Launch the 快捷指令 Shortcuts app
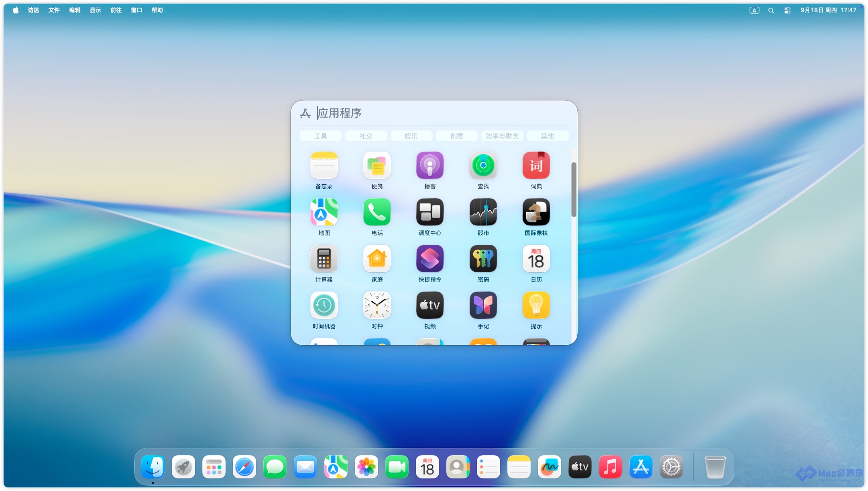868x491 pixels. coord(430,259)
